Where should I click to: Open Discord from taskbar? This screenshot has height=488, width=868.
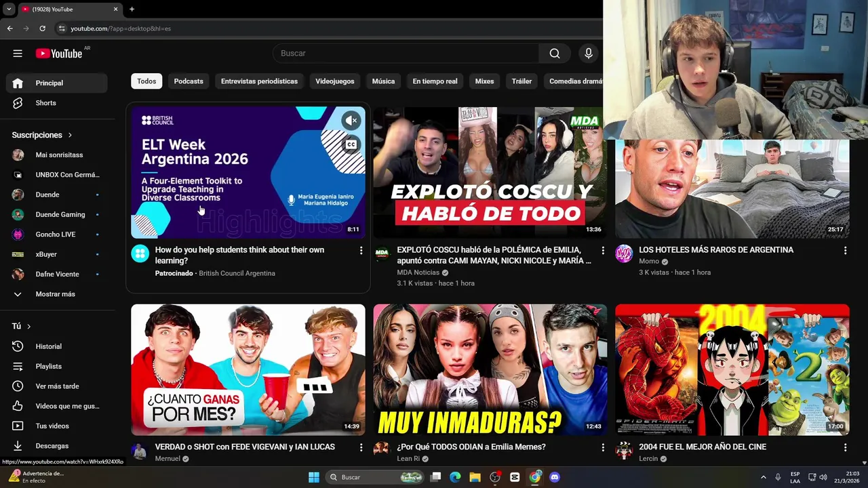pyautogui.click(x=555, y=477)
